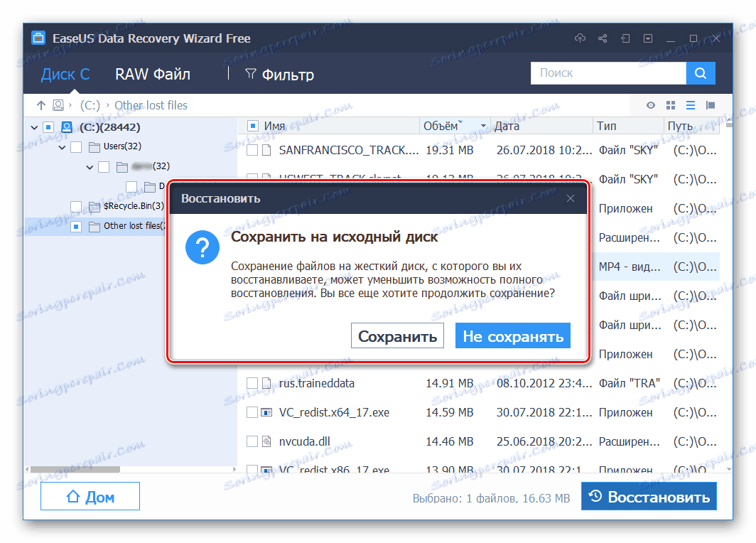Viewport: 756px width, 543px height.
Task: Click the magnifier search button
Action: point(701,73)
